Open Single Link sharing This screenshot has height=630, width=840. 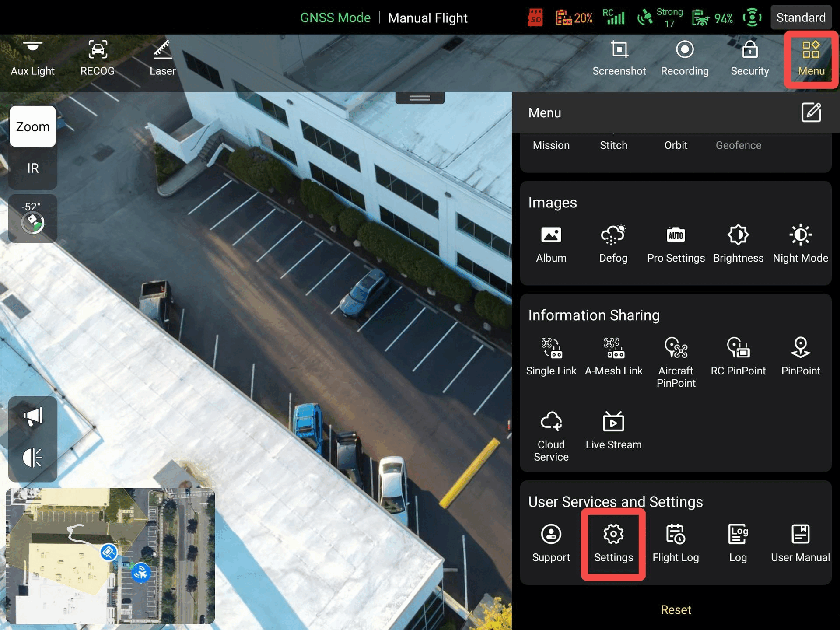[551, 357]
